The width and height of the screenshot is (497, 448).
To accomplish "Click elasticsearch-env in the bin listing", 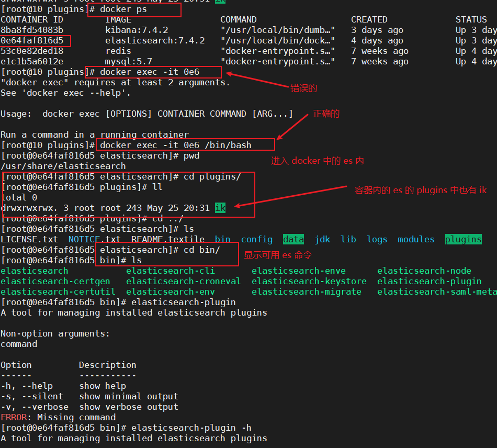I will 171,292.
